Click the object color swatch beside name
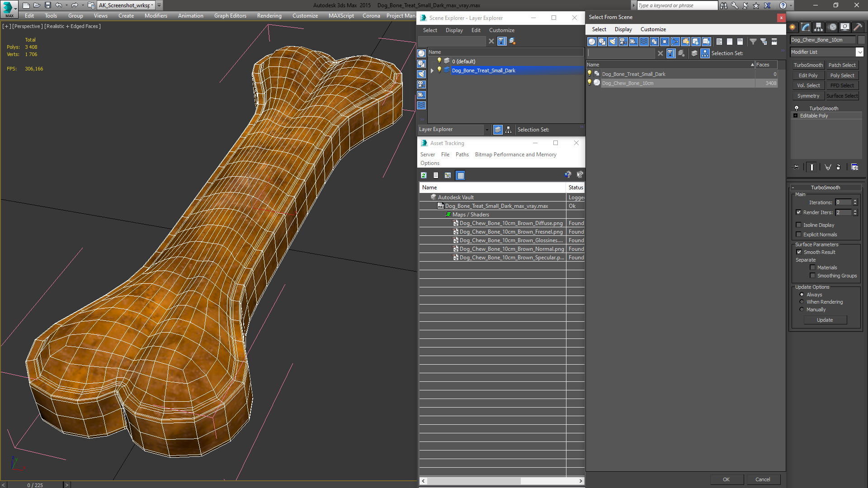Image resolution: width=868 pixels, height=488 pixels. coord(861,40)
